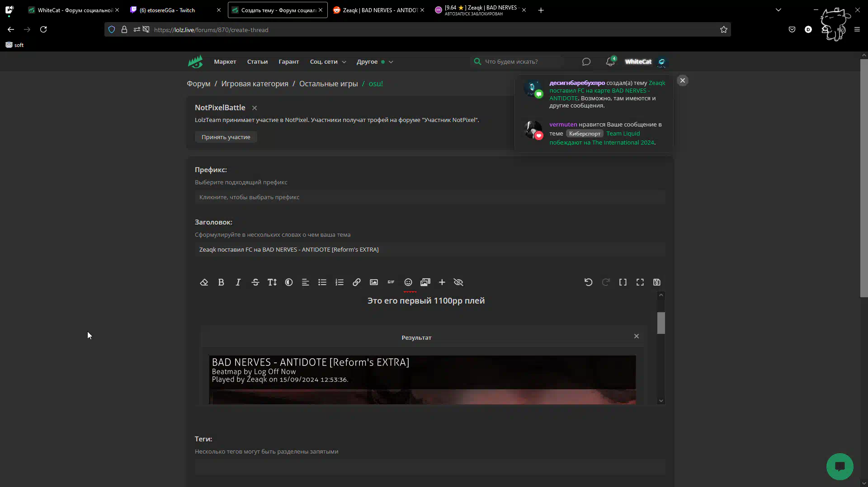Open Статьи in the nav bar
Viewport: 868px width, 487px height.
tap(257, 62)
